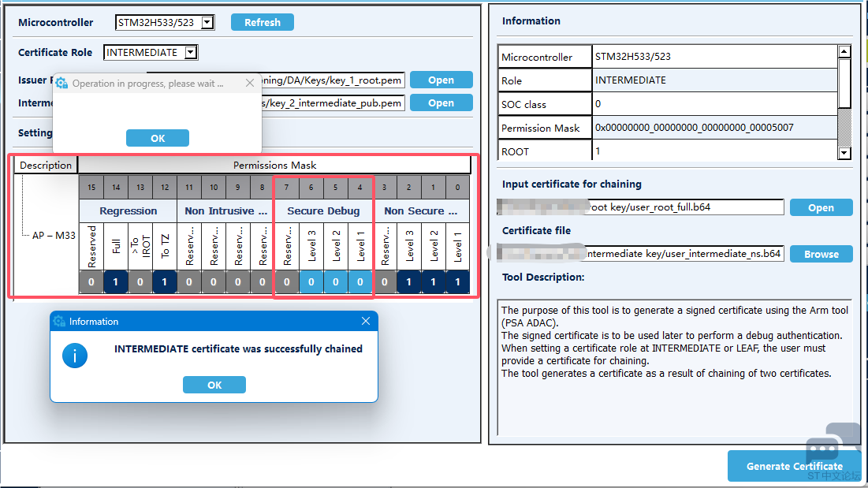Click the gear icon in Operation in progress dialog
868x488 pixels.
(x=61, y=83)
